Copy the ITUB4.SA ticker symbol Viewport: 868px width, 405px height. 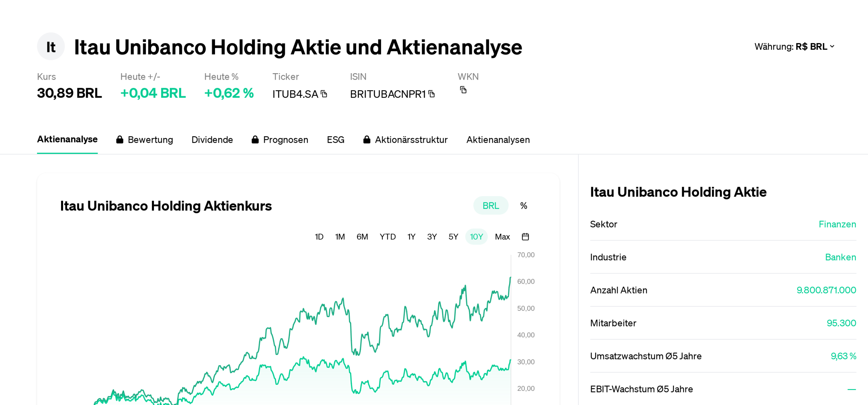tap(324, 94)
